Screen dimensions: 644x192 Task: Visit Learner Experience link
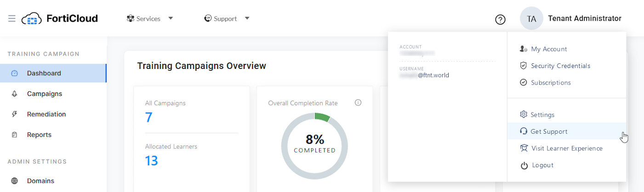pyautogui.click(x=567, y=148)
